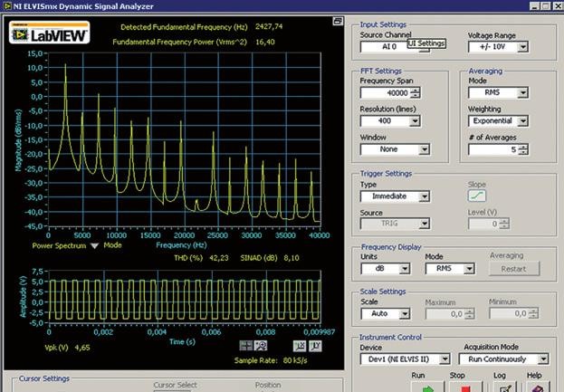564x392 pixels.
Task: Select the zoom magnifier tool below the graph
Action: pyautogui.click(x=261, y=346)
